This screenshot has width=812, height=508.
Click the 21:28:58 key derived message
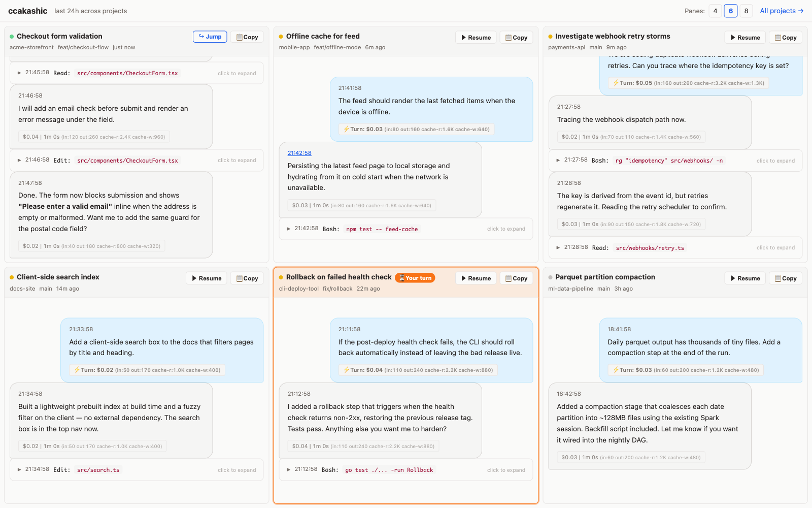[650, 204]
